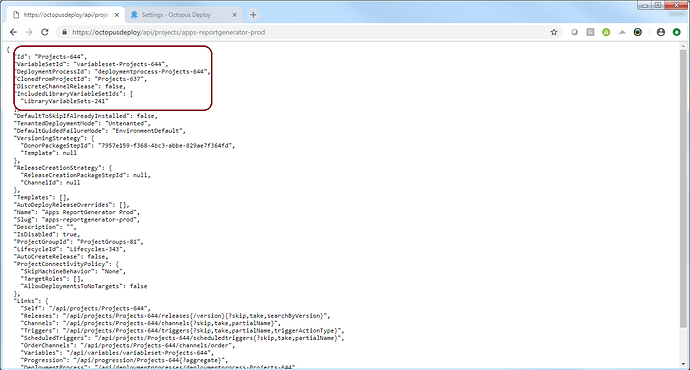Click the "DeploymentProcessId" line
The image size is (690, 370).
coord(113,71)
